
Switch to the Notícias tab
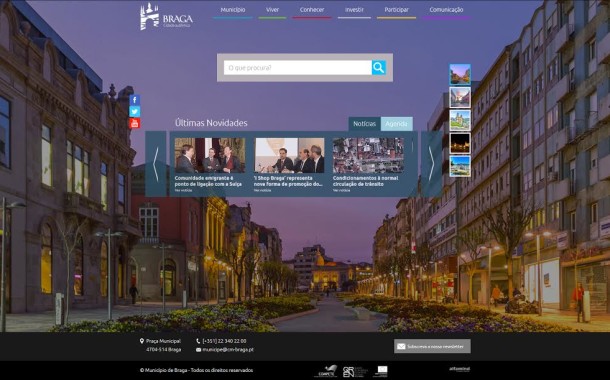[365, 124]
